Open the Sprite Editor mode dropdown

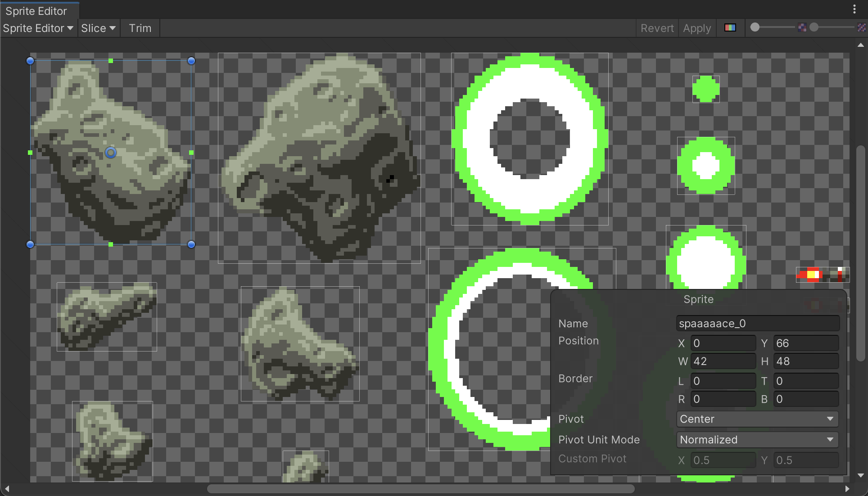tap(38, 28)
